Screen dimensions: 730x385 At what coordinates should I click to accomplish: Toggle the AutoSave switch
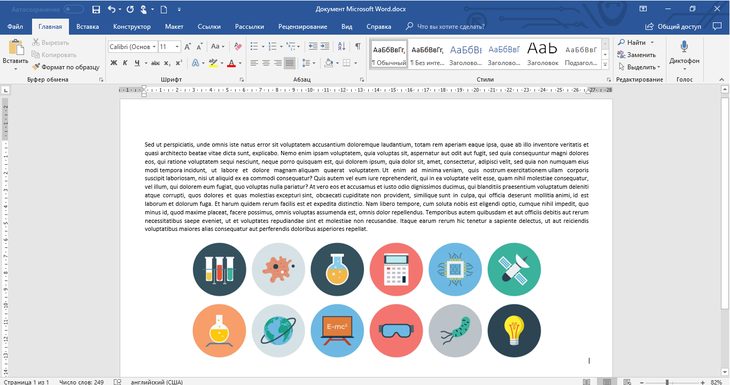tap(74, 9)
